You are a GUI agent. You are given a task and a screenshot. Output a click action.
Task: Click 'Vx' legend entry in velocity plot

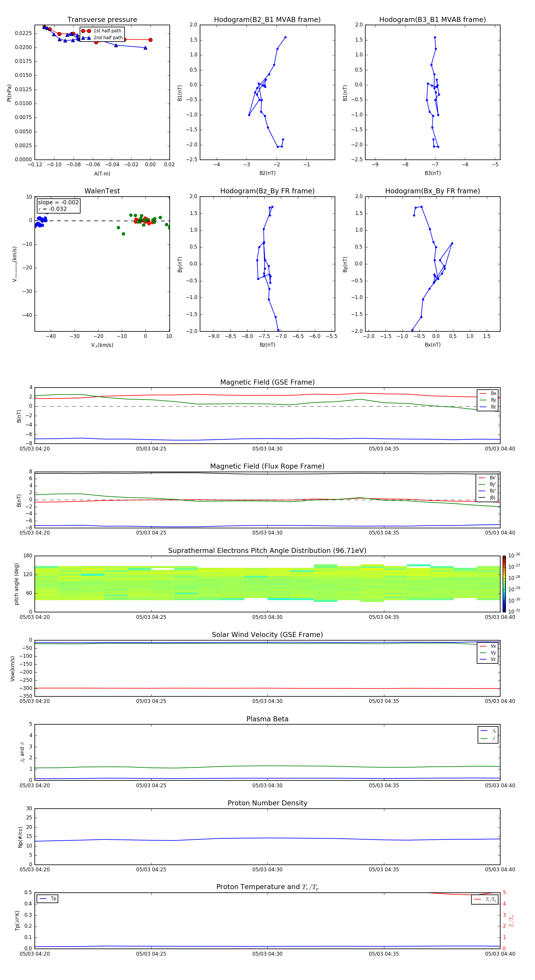488,647
